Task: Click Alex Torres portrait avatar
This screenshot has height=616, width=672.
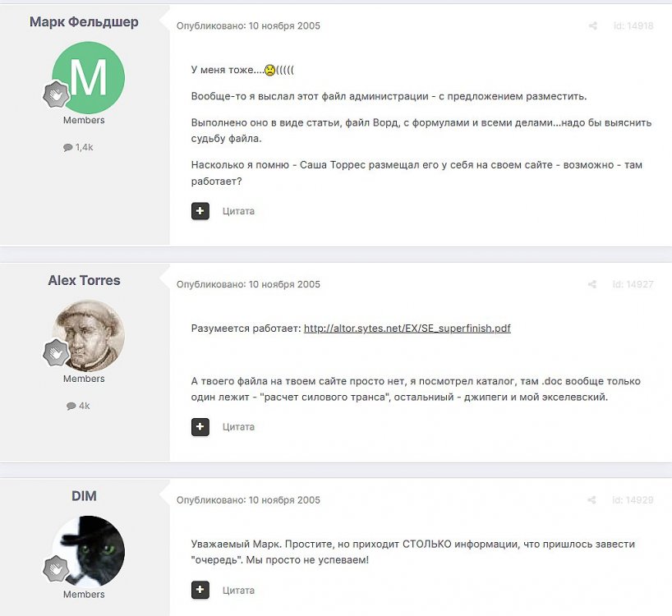Action: tap(88, 336)
